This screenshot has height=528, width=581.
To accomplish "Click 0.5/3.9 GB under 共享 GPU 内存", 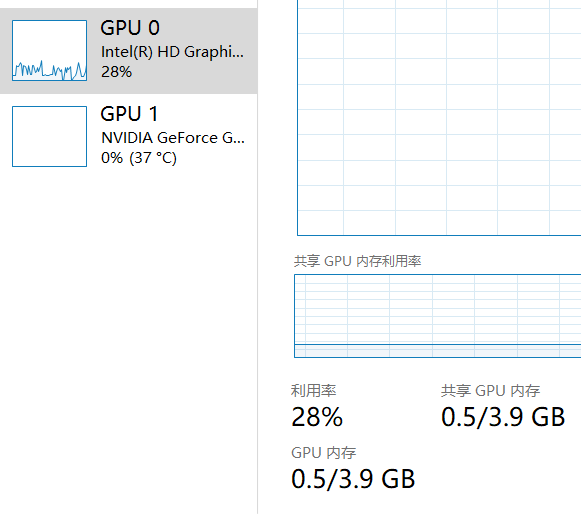I will pyautogui.click(x=503, y=417).
